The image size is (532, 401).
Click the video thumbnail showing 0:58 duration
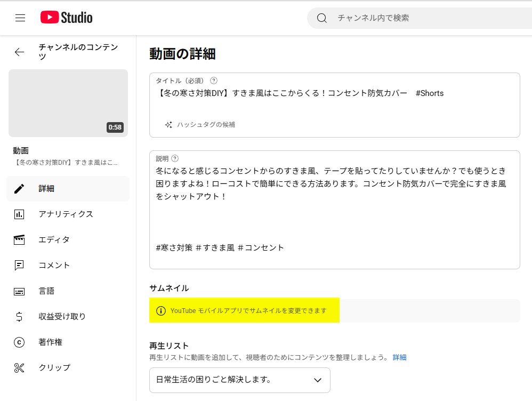68,103
